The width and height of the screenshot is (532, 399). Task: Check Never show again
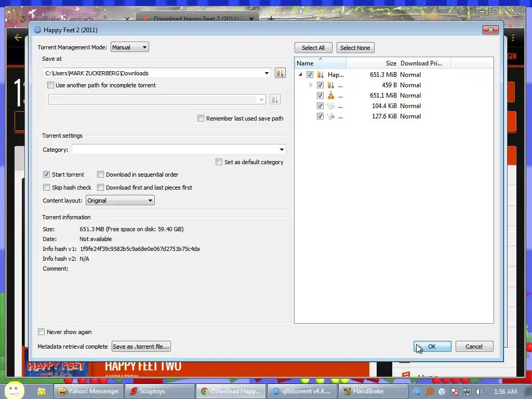[42, 332]
